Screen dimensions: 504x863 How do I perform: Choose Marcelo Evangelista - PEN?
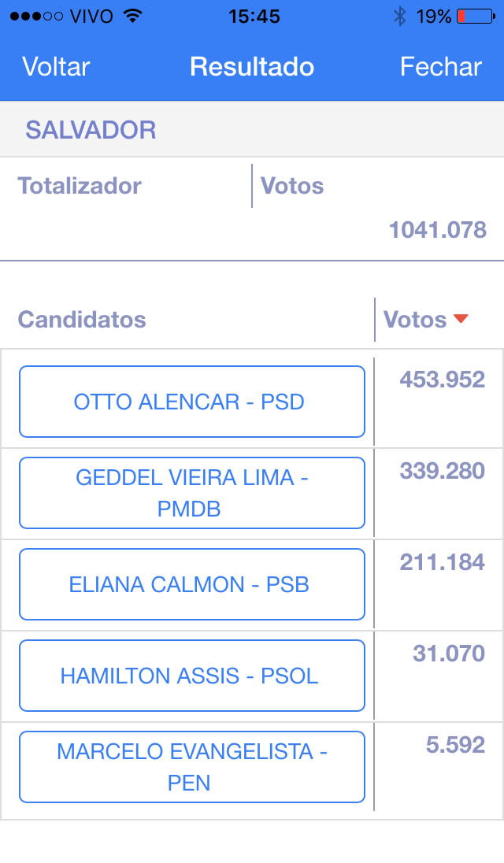coord(191,767)
